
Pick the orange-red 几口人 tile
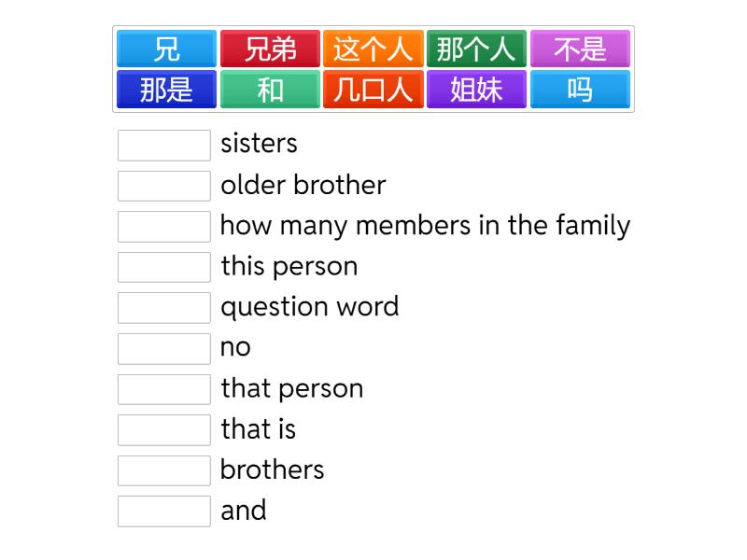point(373,90)
